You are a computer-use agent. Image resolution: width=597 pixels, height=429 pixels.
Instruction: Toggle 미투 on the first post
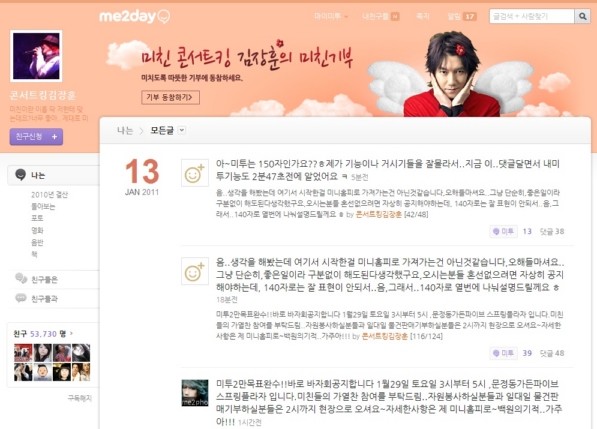503,231
